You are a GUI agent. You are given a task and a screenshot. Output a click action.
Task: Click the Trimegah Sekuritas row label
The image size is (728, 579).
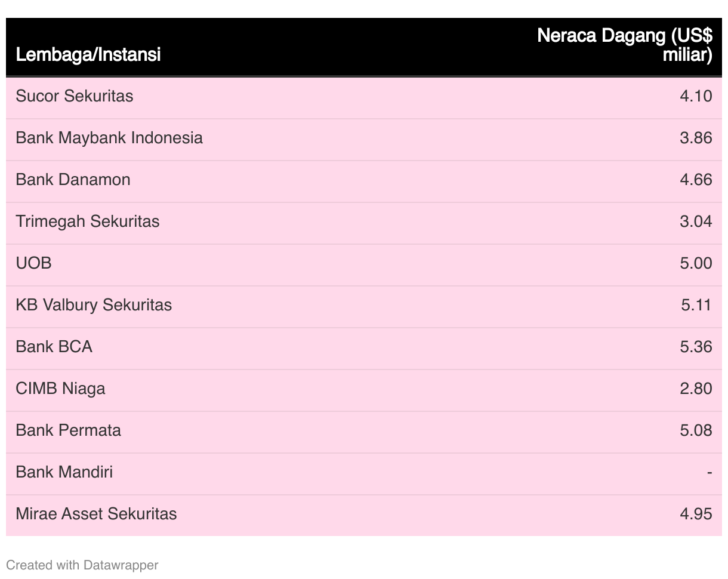coord(88,221)
